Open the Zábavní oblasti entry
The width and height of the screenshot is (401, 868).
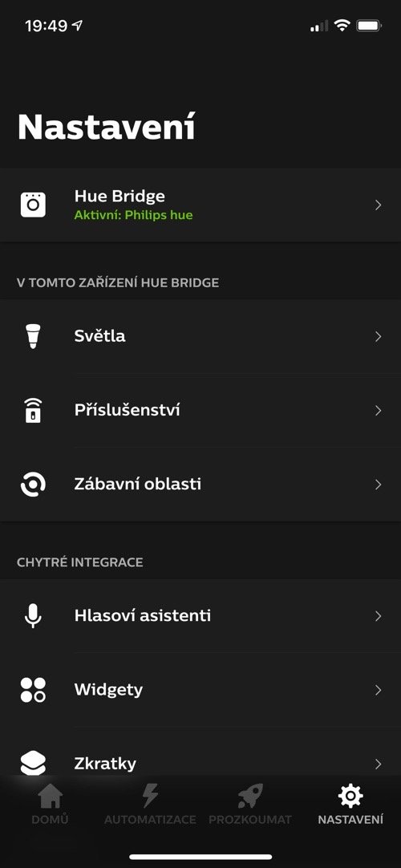coord(200,485)
